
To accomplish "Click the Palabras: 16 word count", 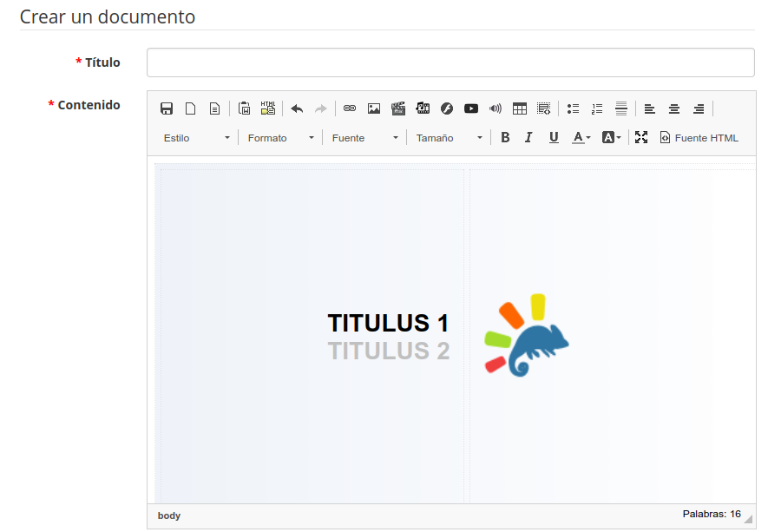I will pos(712,514).
